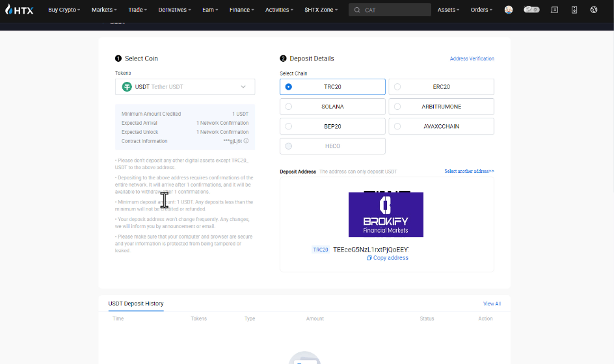Open the user avatar profile
The image size is (614, 364).
tap(508, 10)
